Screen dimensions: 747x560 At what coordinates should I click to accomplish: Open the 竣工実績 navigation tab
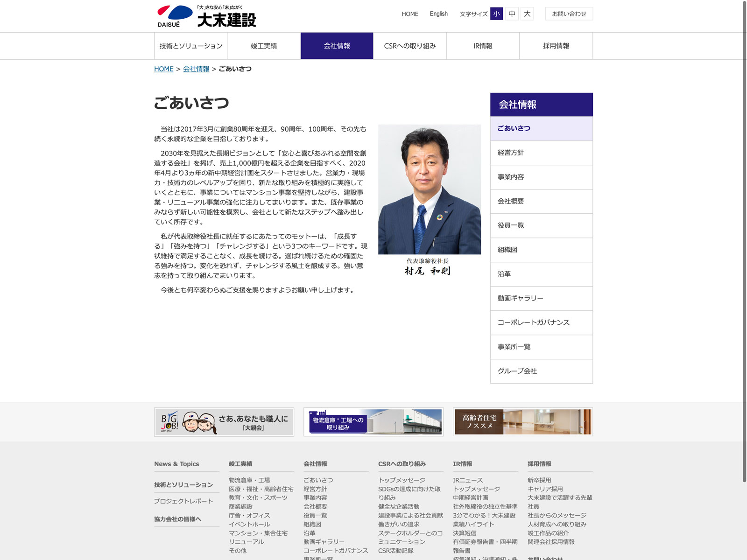click(264, 46)
